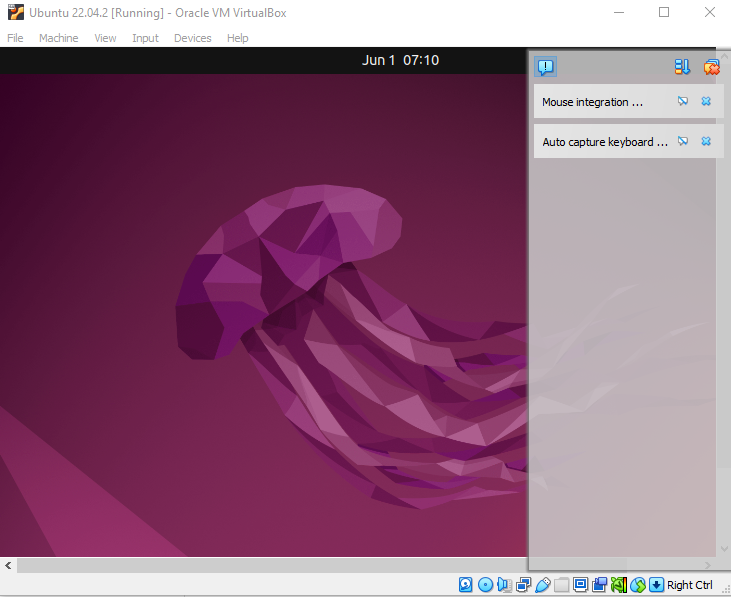Click the network adapters status icon
Screen dimensions: 731x597
pyautogui.click(x=524, y=584)
